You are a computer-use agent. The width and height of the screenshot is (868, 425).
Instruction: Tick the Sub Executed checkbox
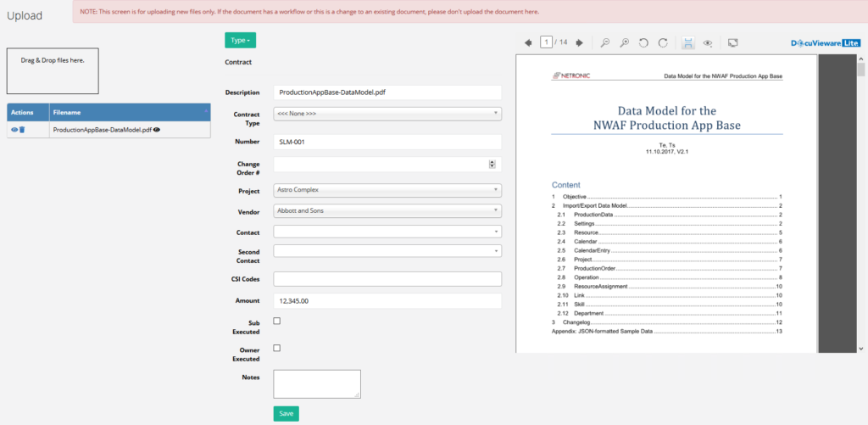pos(277,321)
